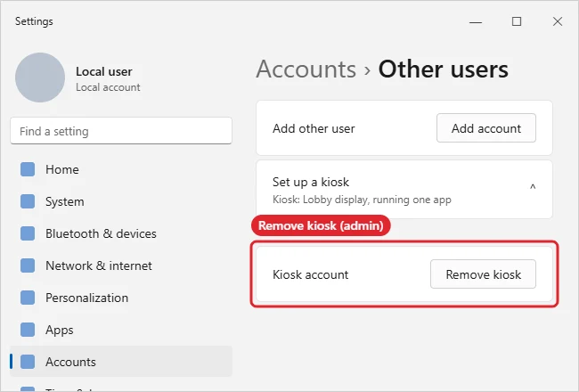The width and height of the screenshot is (579, 392).
Task: Click the Accounts sidebar icon
Action: pyautogui.click(x=28, y=362)
